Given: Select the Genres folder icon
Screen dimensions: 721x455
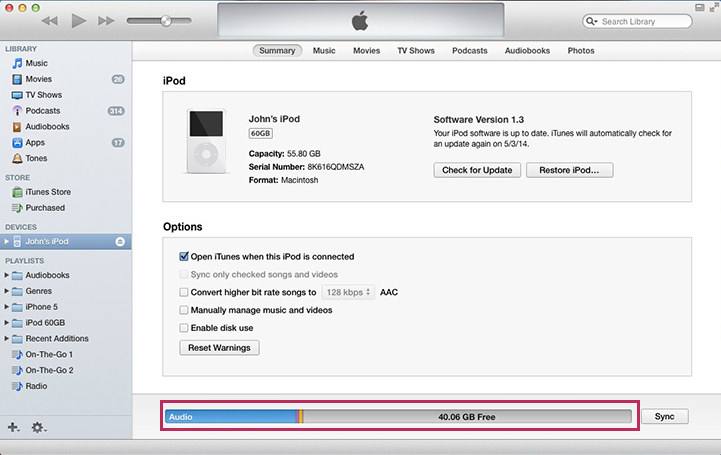Looking at the screenshot, I should [x=17, y=291].
